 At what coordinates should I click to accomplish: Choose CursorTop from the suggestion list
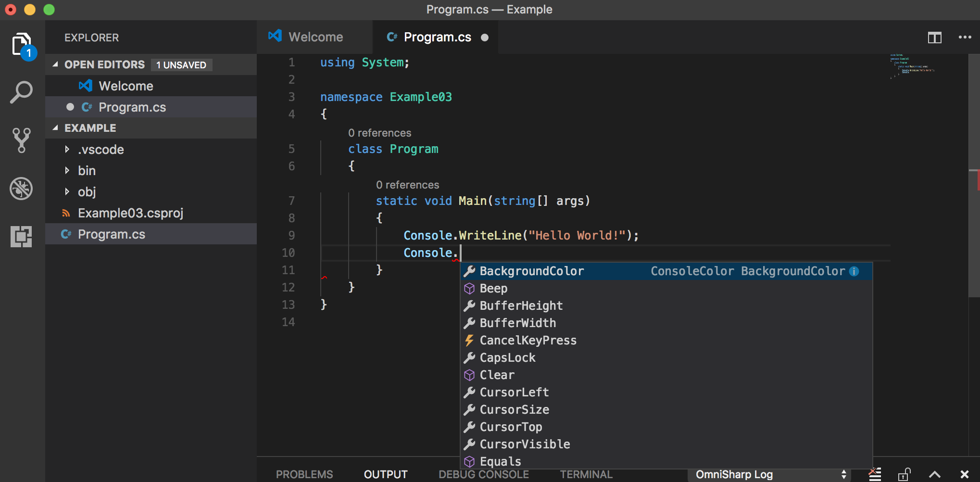coord(666,427)
